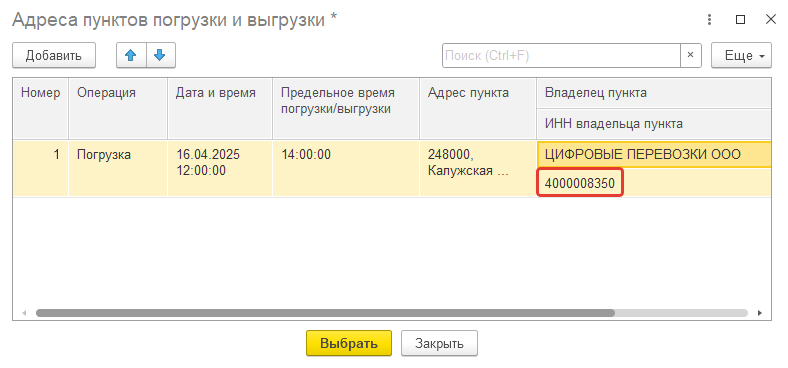Select the Погрузка operation cell
Screen dimensions: 788x368
[118, 169]
